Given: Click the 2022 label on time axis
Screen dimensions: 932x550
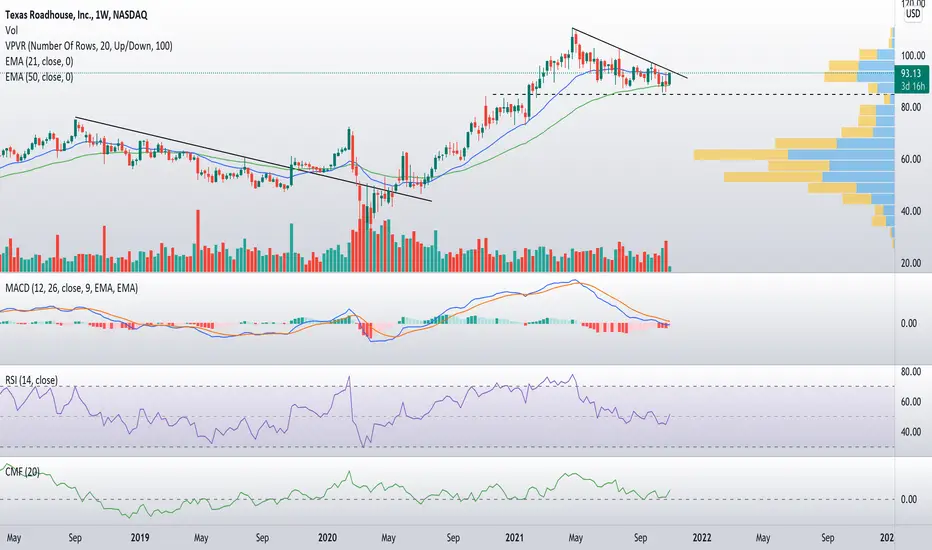Looking at the screenshot, I should pyautogui.click(x=702, y=538).
